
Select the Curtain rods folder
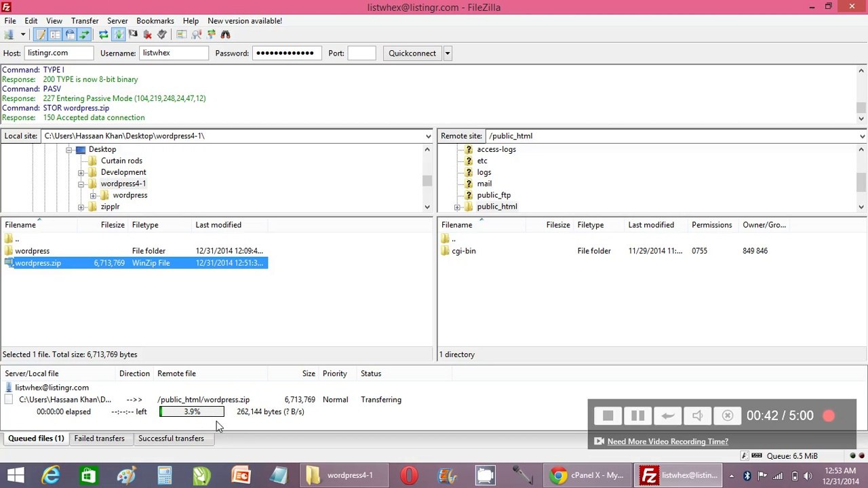(121, 161)
